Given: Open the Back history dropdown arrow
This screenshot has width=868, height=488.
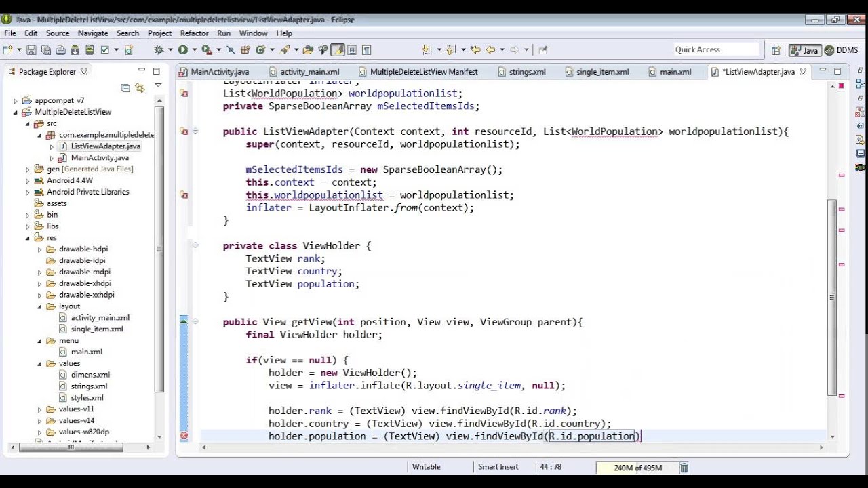Looking at the screenshot, I should point(501,49).
